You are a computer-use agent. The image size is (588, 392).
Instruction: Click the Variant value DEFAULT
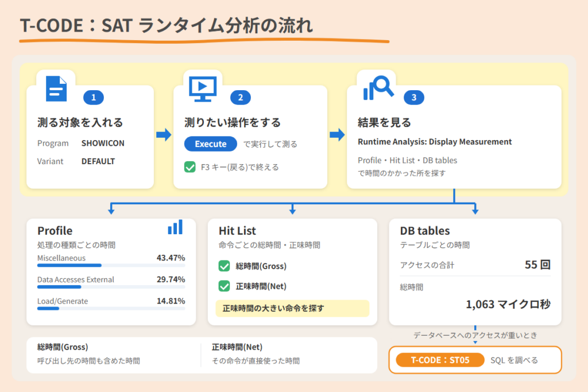[98, 161]
